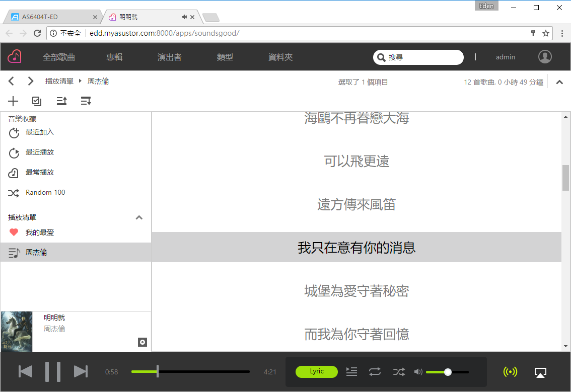
Task: Click lyric line 海鷗不再眷戀大海
Action: pos(356,118)
